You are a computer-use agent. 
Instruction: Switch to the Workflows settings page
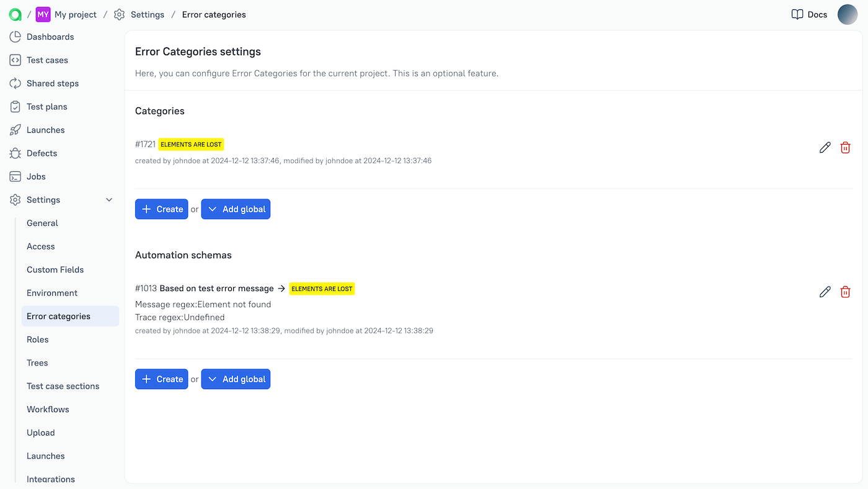click(x=48, y=409)
